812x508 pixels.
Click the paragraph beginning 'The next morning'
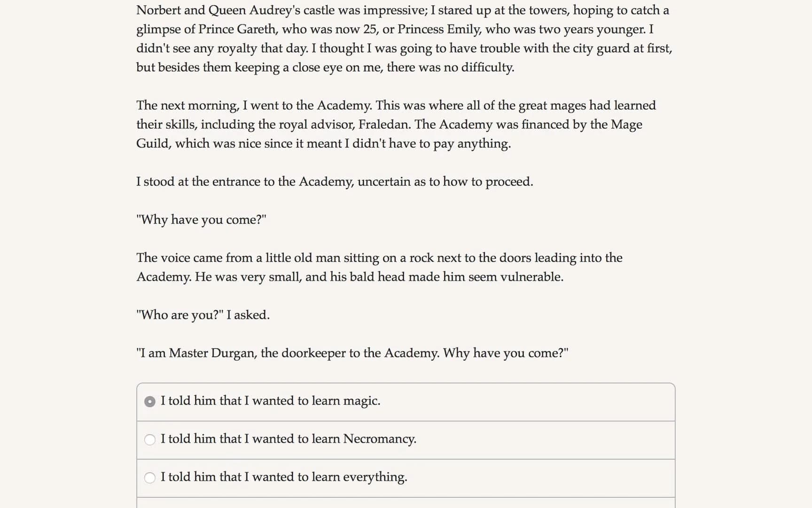click(396, 124)
